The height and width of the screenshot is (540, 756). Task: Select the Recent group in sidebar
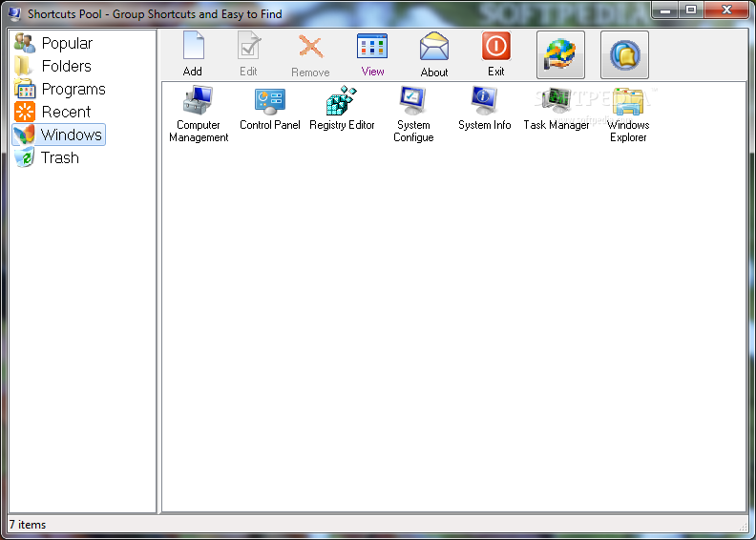pos(52,112)
